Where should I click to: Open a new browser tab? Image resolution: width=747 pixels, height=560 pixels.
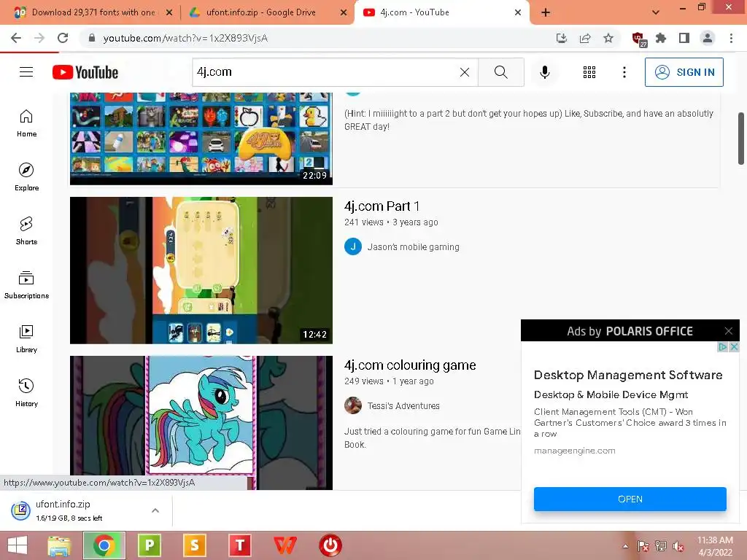click(546, 12)
